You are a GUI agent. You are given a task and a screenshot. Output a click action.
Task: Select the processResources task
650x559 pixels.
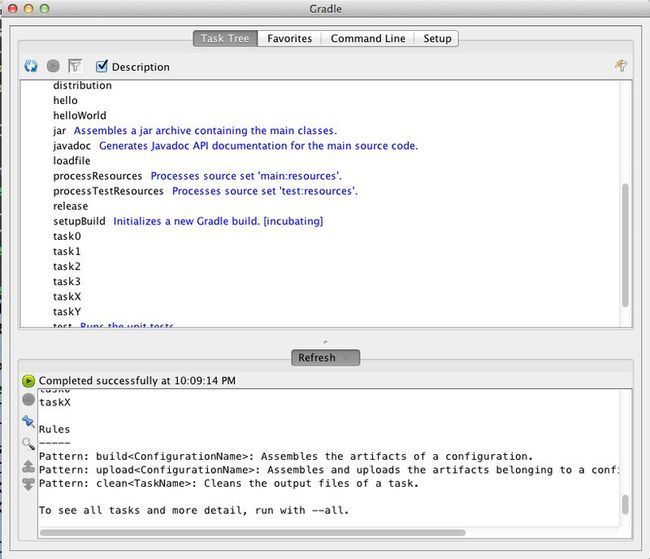(x=97, y=176)
